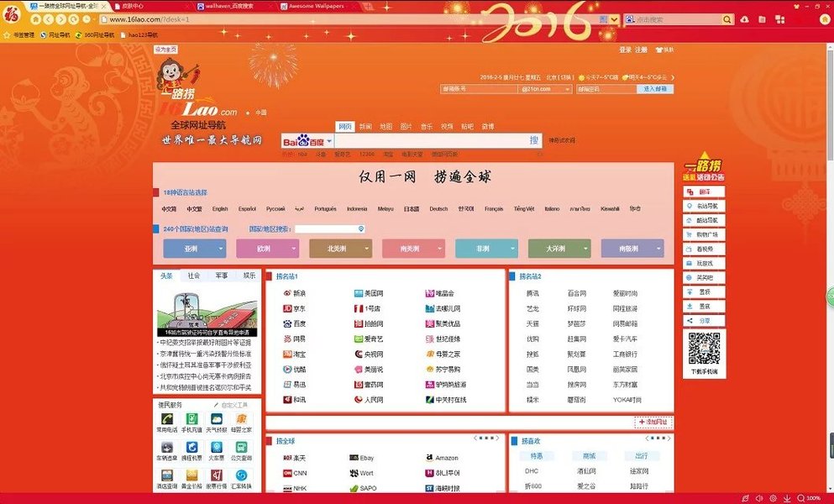The width and height of the screenshot is (834, 504).
Task: Open the apps grid icon in browser toolbar
Action: (x=779, y=19)
